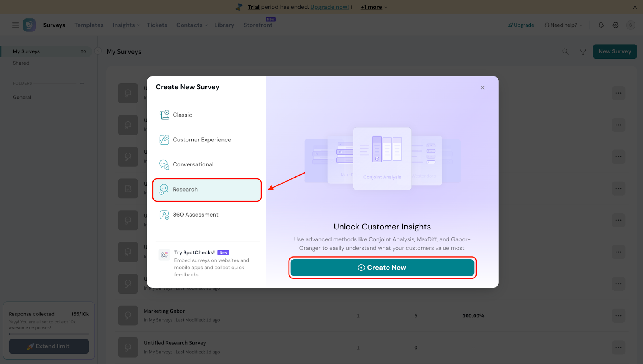643x364 pixels.
Task: Open Try SpotChecks promo card
Action: (x=207, y=263)
